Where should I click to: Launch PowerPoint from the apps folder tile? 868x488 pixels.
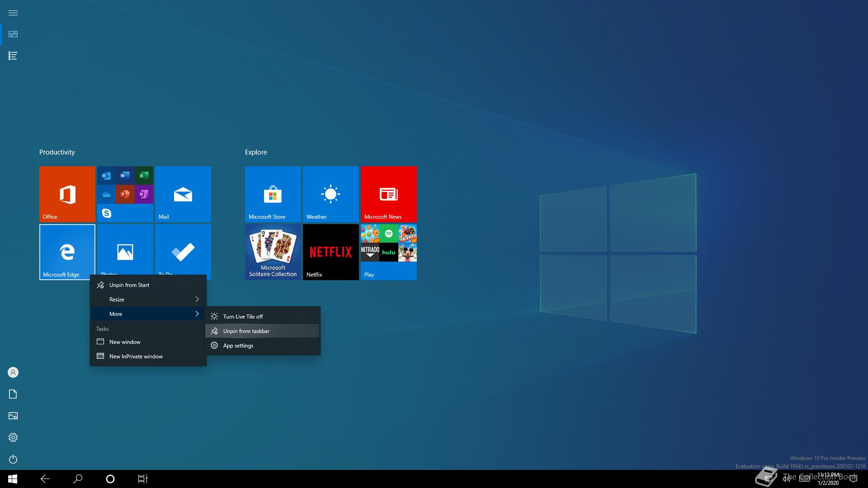(x=125, y=194)
